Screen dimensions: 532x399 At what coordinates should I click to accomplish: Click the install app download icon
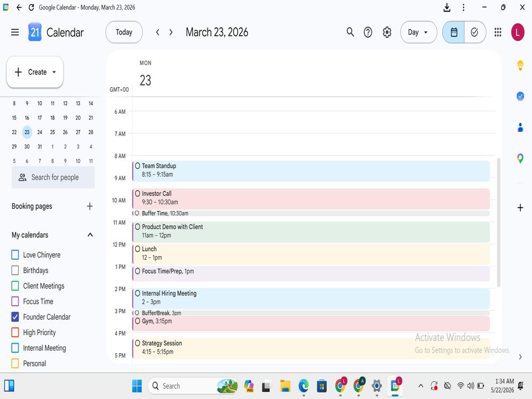pyautogui.click(x=447, y=7)
